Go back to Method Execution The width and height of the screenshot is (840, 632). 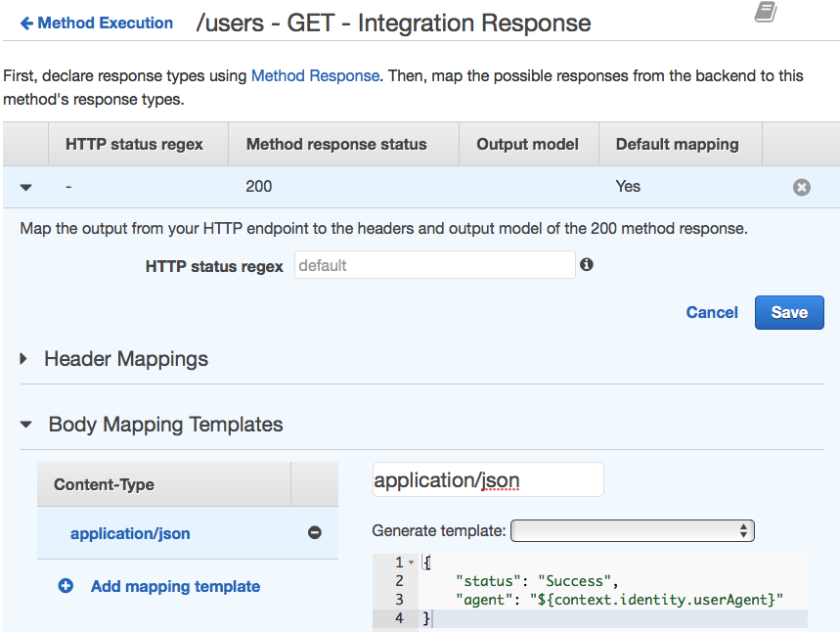click(96, 23)
